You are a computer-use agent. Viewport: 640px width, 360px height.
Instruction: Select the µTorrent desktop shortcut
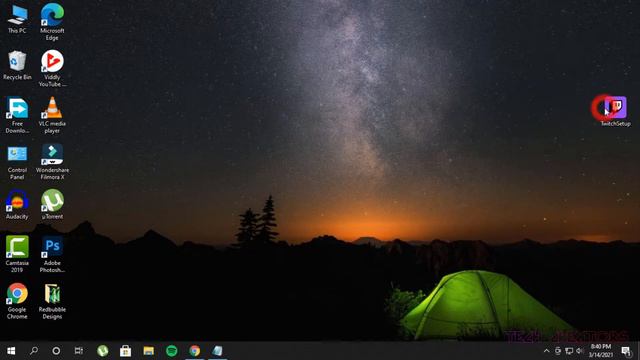52,205
